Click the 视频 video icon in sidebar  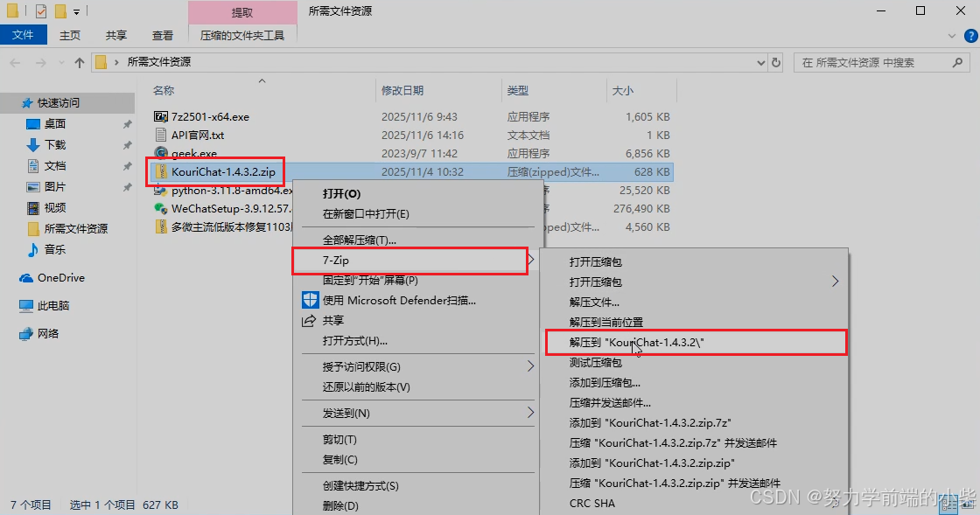[33, 208]
